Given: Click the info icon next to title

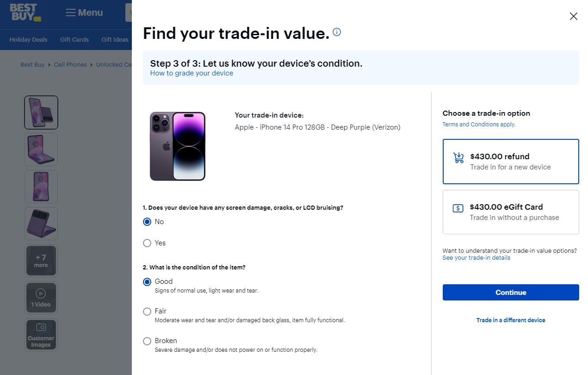Looking at the screenshot, I should click(x=337, y=32).
